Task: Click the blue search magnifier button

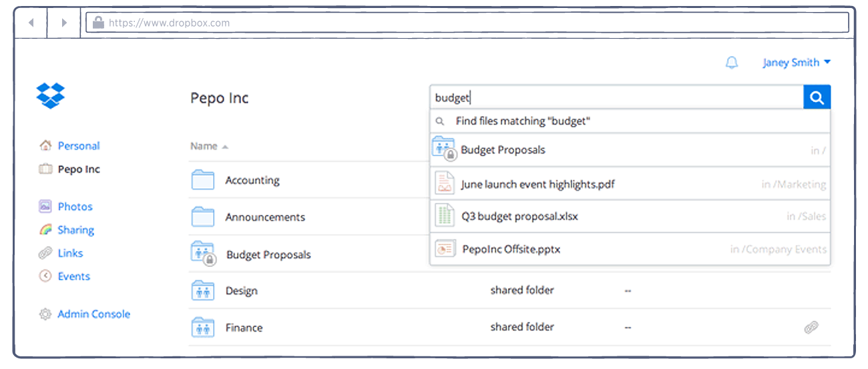Action: [817, 98]
